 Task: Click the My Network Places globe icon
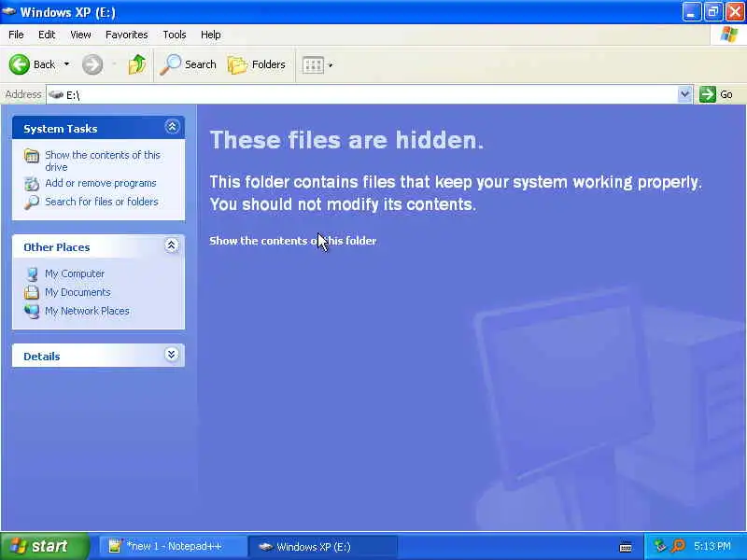point(32,311)
